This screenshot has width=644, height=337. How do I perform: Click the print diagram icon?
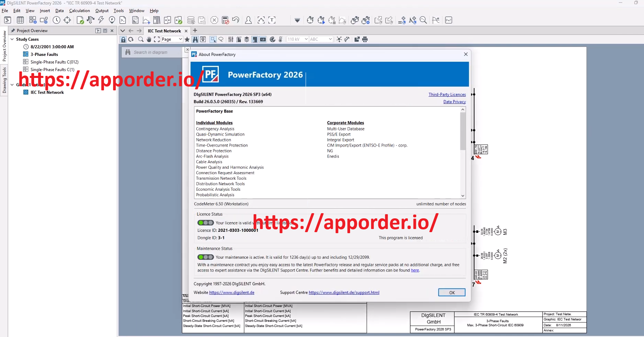pyautogui.click(x=365, y=39)
